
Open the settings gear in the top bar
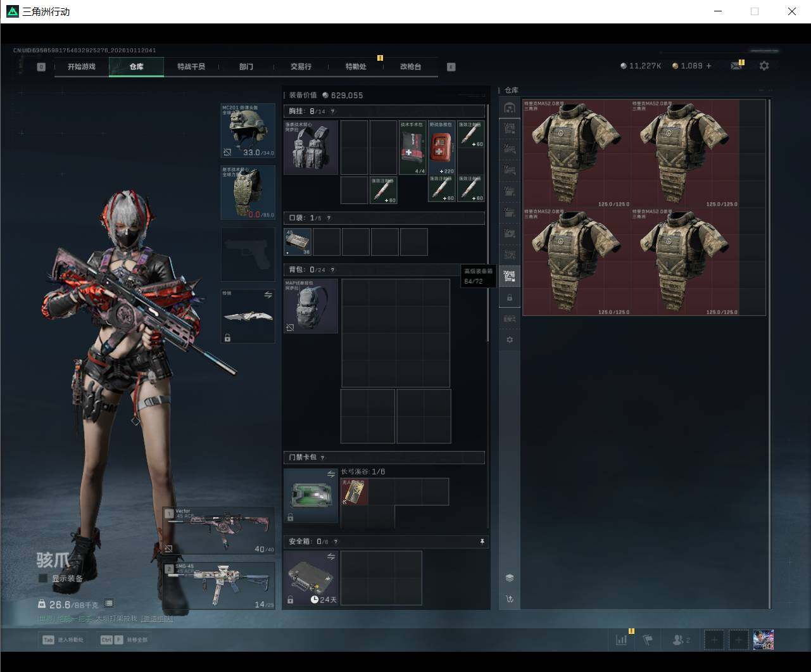764,66
